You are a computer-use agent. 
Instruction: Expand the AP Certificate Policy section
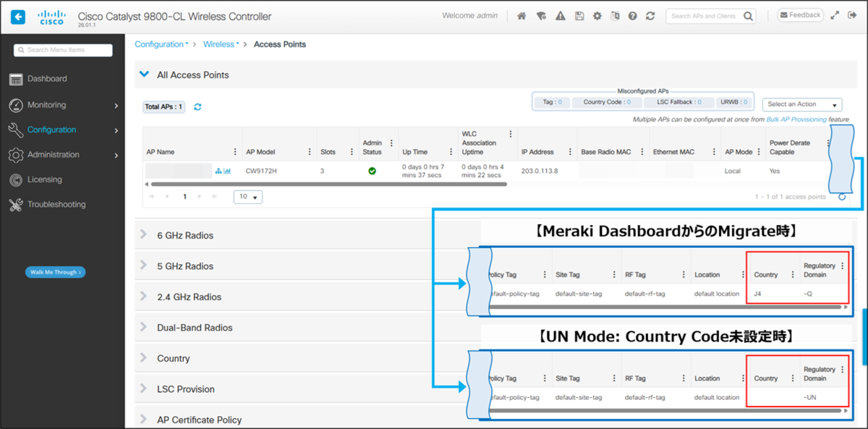(143, 420)
